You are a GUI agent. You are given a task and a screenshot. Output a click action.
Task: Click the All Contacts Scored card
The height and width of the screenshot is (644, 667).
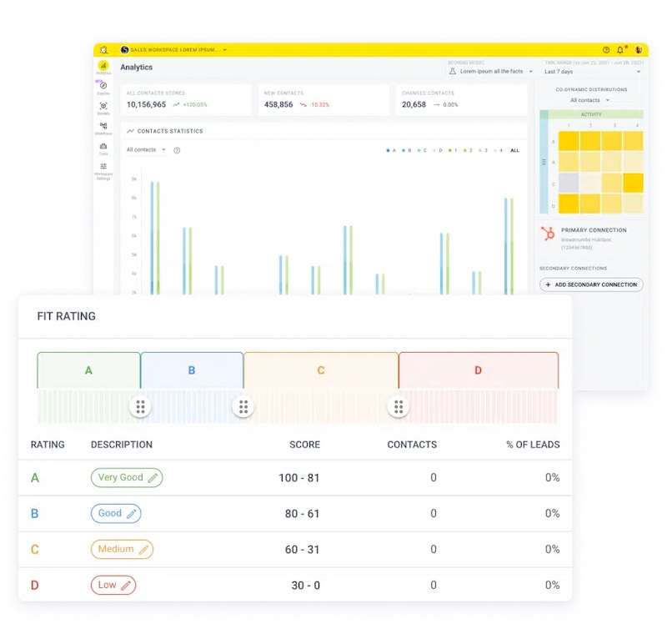coord(186,100)
